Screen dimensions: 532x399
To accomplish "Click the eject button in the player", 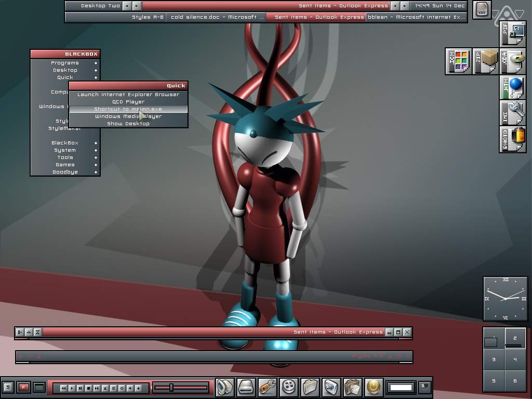I will click(105, 388).
